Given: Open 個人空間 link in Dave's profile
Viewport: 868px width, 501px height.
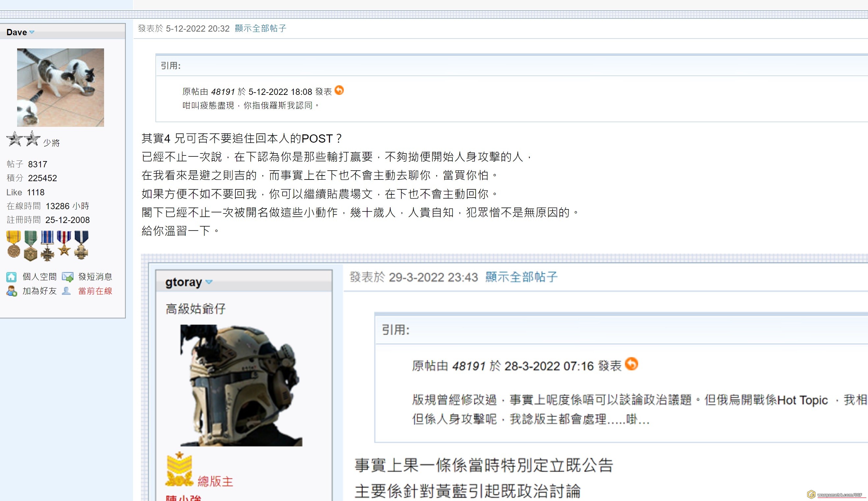Looking at the screenshot, I should pyautogui.click(x=39, y=277).
